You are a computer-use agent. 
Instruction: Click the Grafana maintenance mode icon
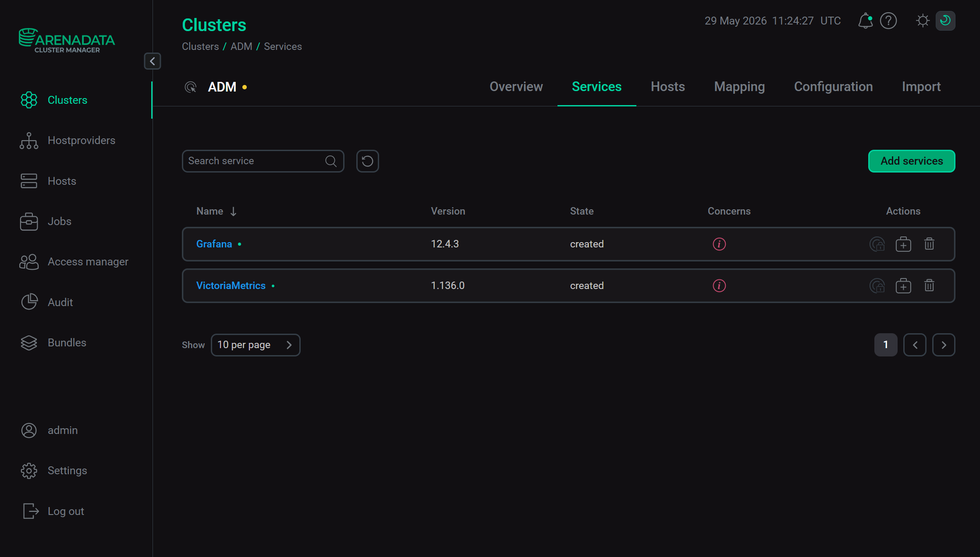(903, 244)
